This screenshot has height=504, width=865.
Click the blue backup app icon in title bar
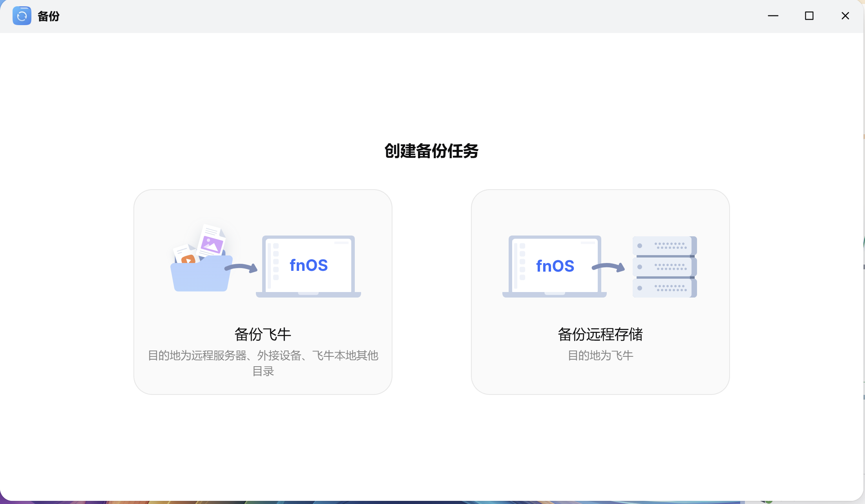click(22, 16)
